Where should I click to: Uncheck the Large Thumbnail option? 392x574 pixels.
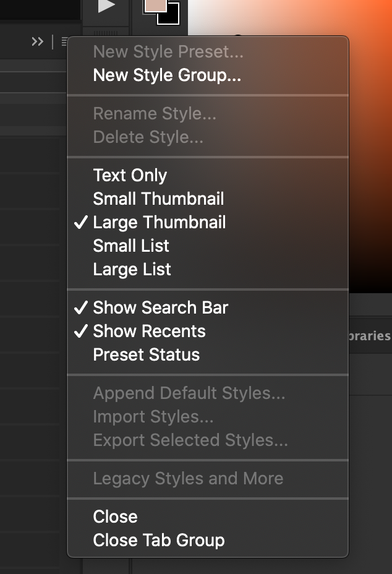click(x=160, y=222)
